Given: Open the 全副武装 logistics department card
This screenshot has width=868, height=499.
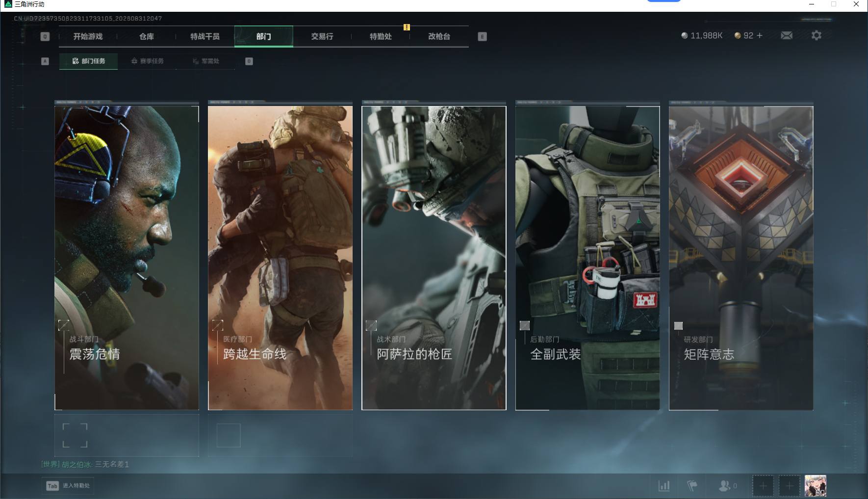Looking at the screenshot, I should 587,258.
